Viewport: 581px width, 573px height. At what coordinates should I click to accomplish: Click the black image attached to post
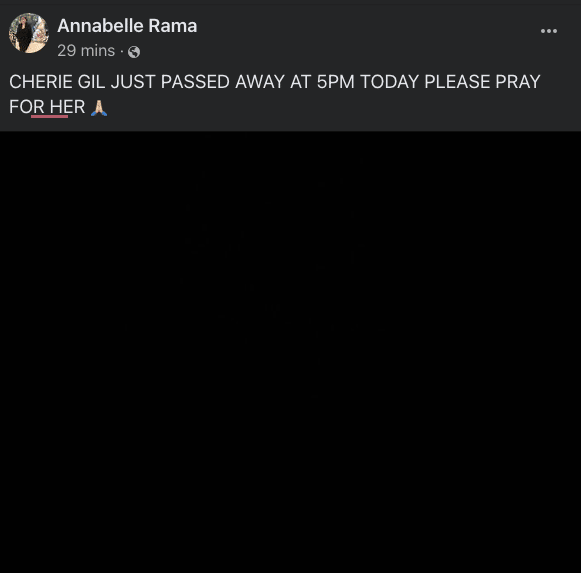tap(290, 352)
